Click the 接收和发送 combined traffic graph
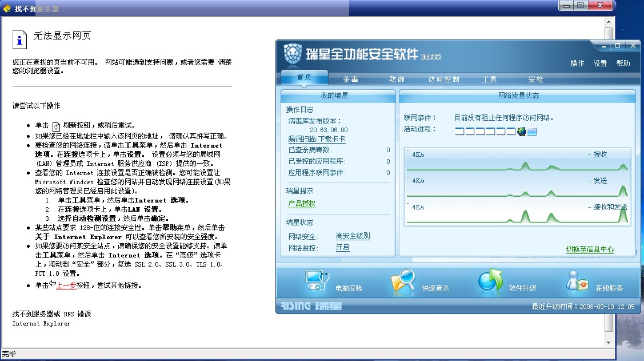 (x=518, y=213)
